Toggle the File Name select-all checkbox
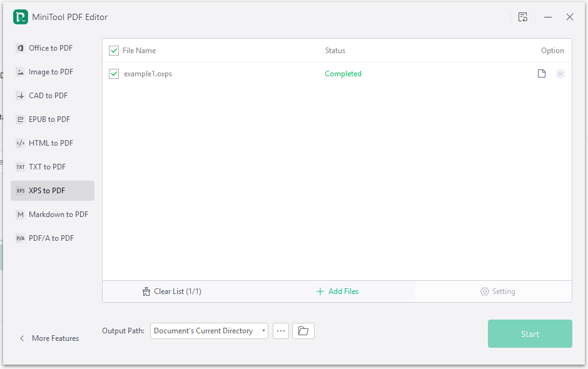Screen dimensions: 588x369 114,51
